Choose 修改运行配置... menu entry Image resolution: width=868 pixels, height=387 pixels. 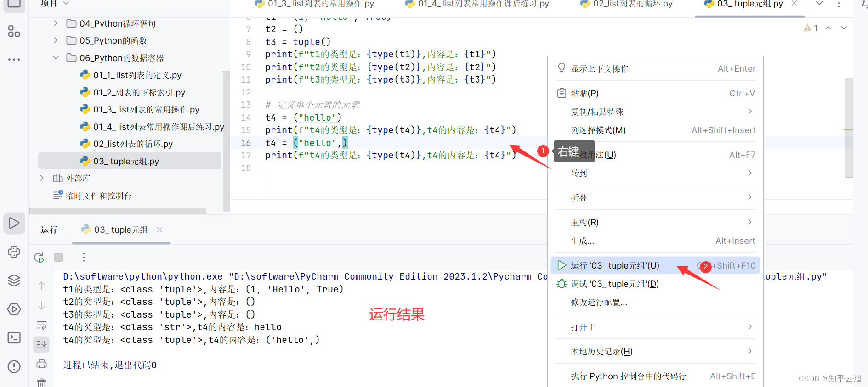[655, 302]
